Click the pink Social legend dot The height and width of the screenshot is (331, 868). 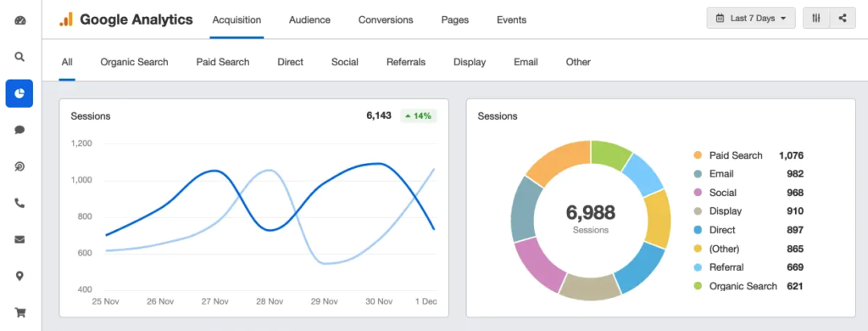coord(698,193)
